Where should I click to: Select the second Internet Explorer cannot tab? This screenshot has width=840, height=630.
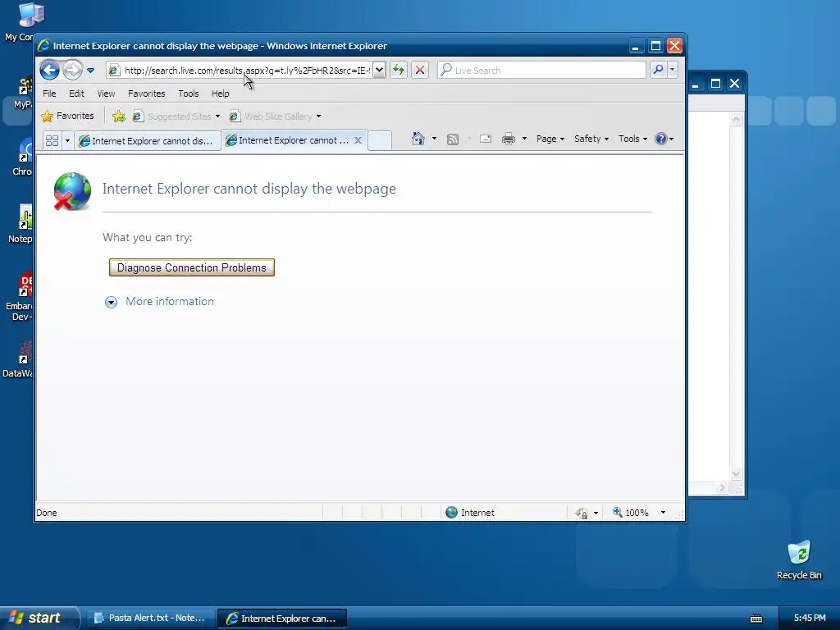pyautogui.click(x=288, y=140)
